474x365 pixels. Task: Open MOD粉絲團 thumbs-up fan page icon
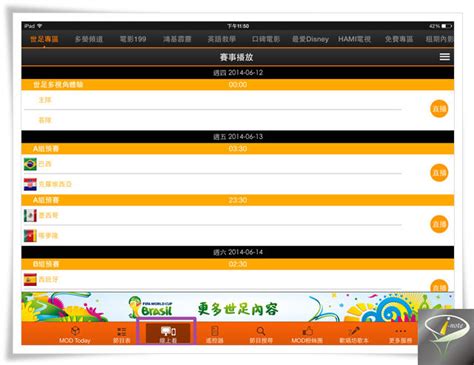coord(307,334)
